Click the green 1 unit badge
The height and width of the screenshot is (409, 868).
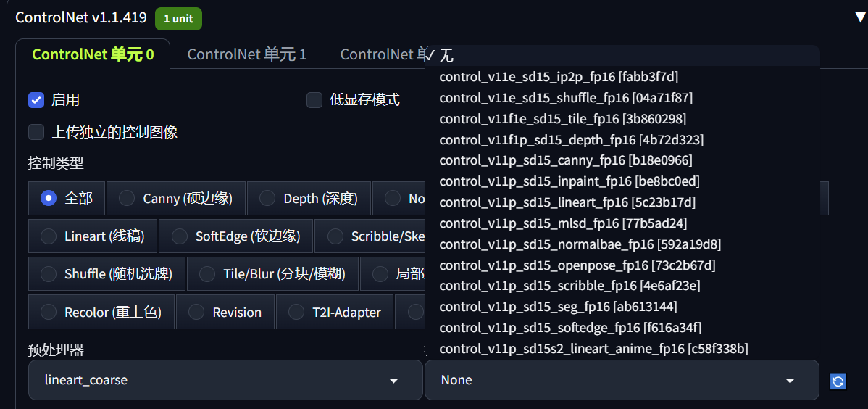click(x=178, y=18)
